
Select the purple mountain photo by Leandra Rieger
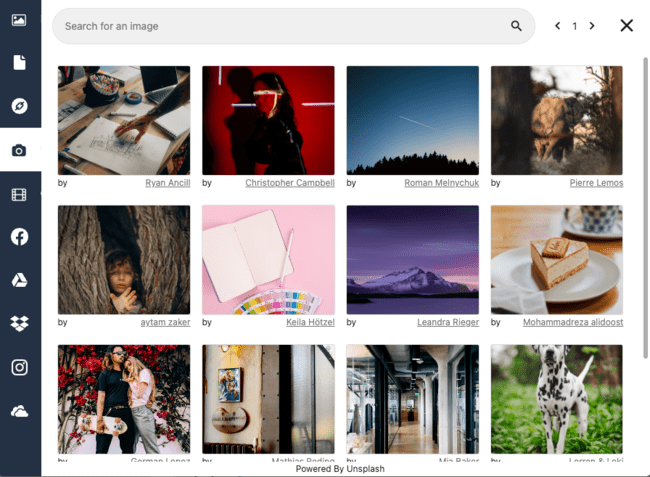point(412,260)
